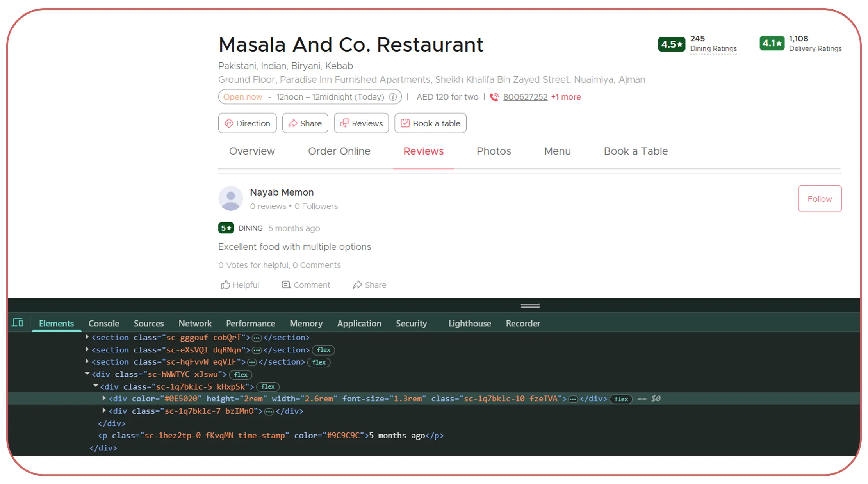
Task: Mark the review as Helpful
Action: (x=240, y=285)
